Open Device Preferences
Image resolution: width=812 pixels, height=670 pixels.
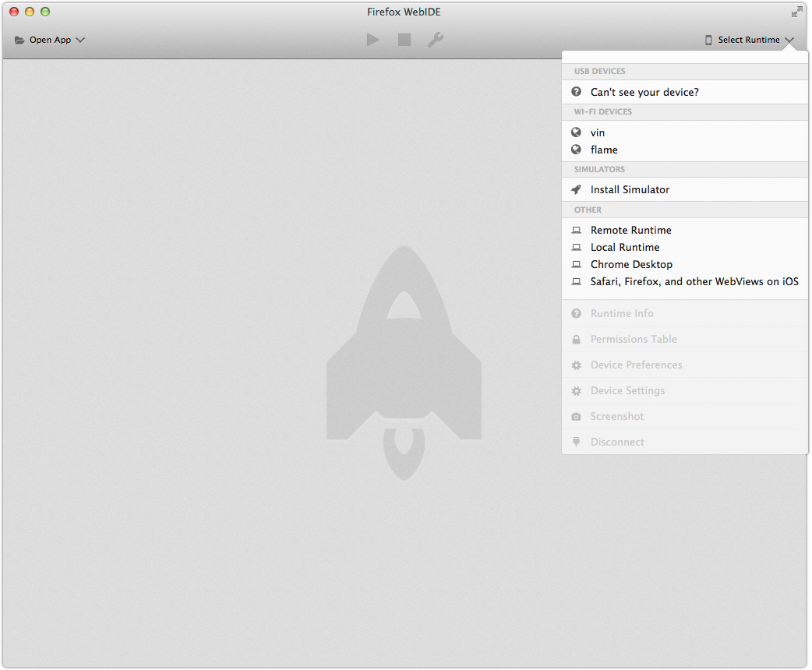tap(685, 365)
